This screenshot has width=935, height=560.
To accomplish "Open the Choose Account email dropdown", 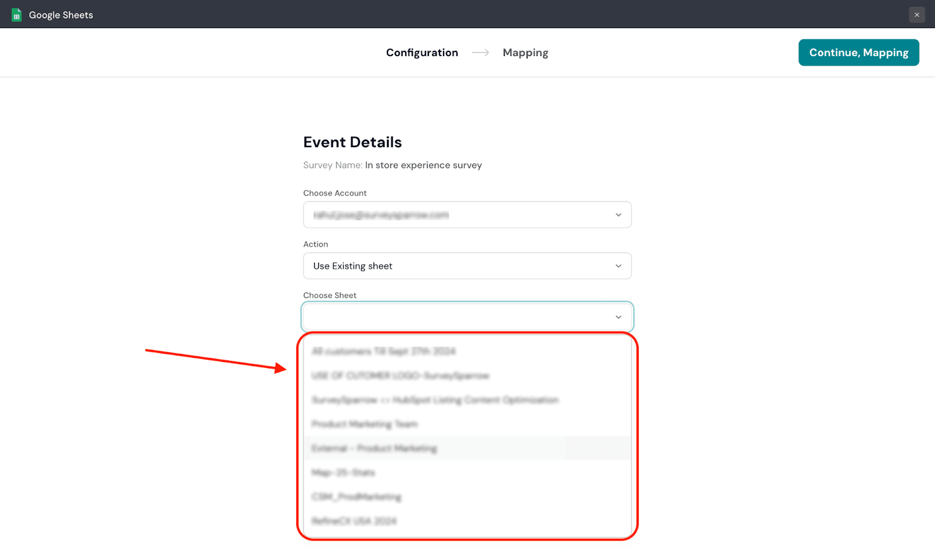I will tap(456, 215).
